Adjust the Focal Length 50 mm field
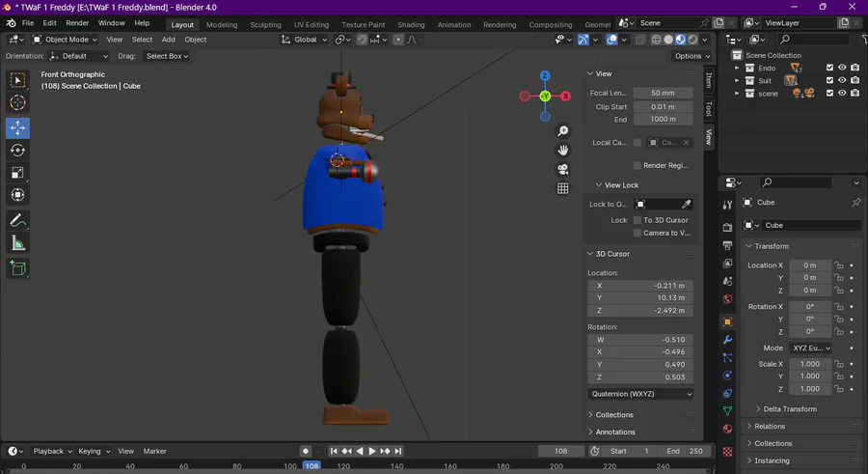This screenshot has height=474, width=868. tap(664, 93)
